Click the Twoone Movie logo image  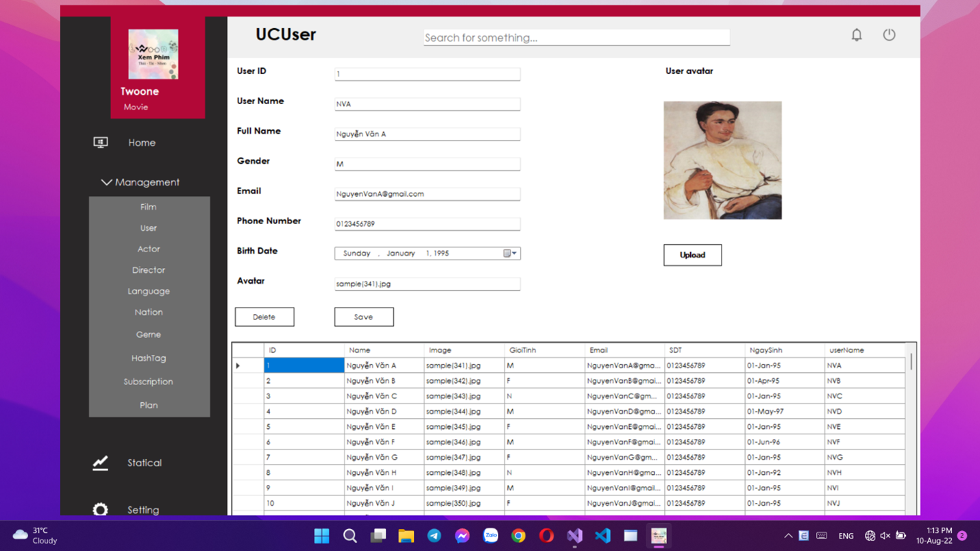153,54
